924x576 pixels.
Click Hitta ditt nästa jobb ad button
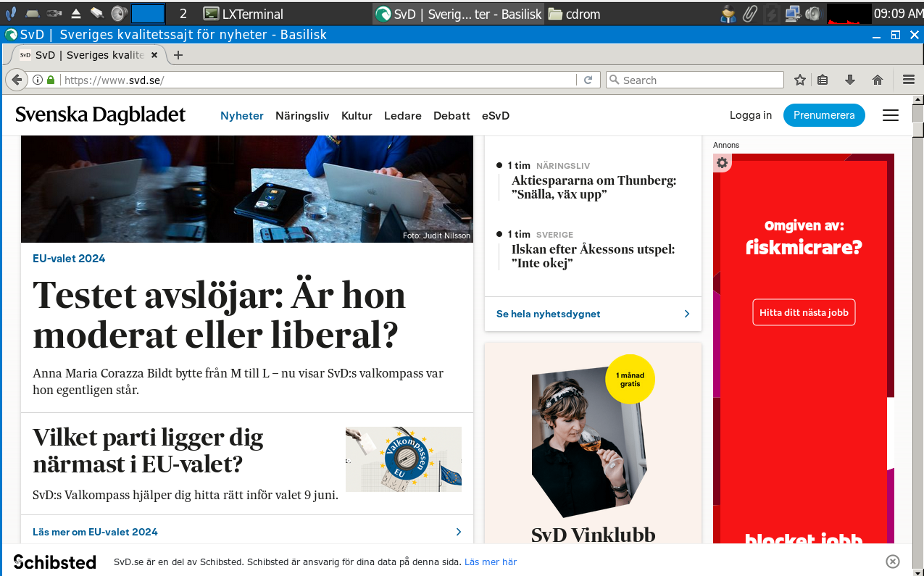tap(804, 312)
